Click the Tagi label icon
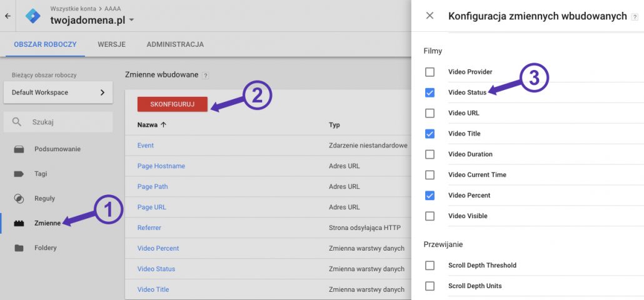This screenshot has width=644, height=300. [x=19, y=174]
